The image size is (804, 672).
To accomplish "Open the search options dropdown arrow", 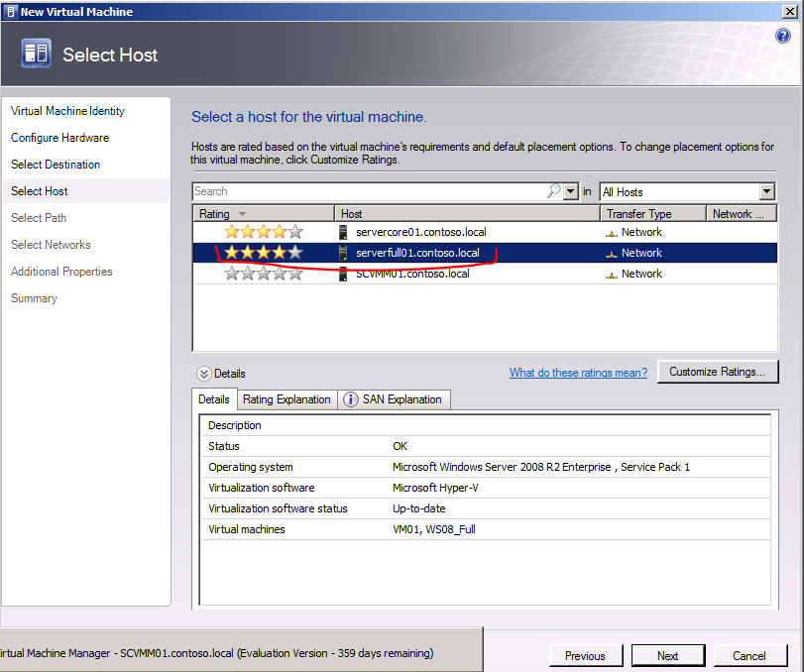I will click(571, 191).
